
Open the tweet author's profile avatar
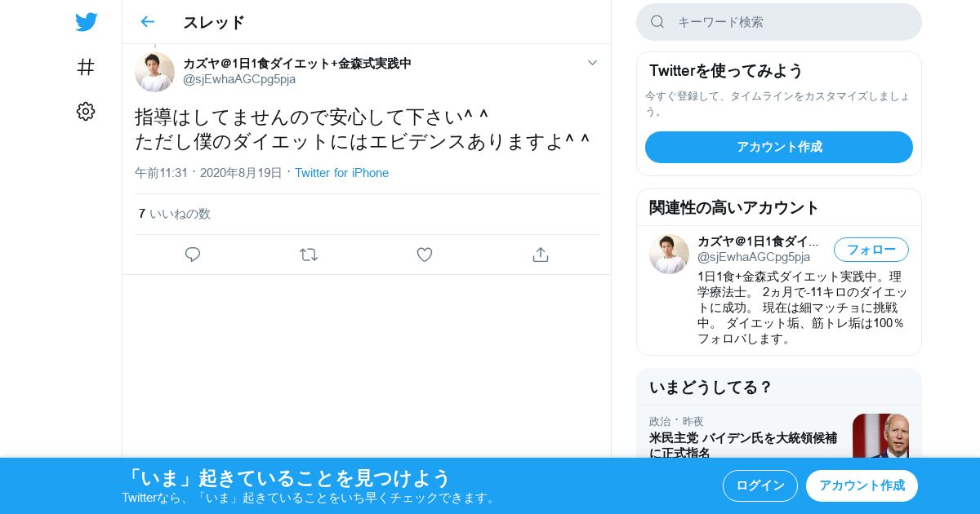(x=154, y=72)
